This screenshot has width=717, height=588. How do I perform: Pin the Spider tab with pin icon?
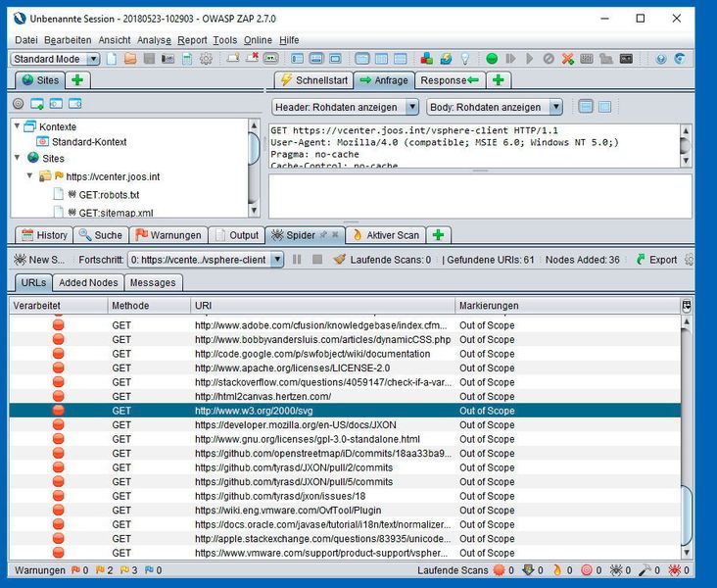pos(324,235)
